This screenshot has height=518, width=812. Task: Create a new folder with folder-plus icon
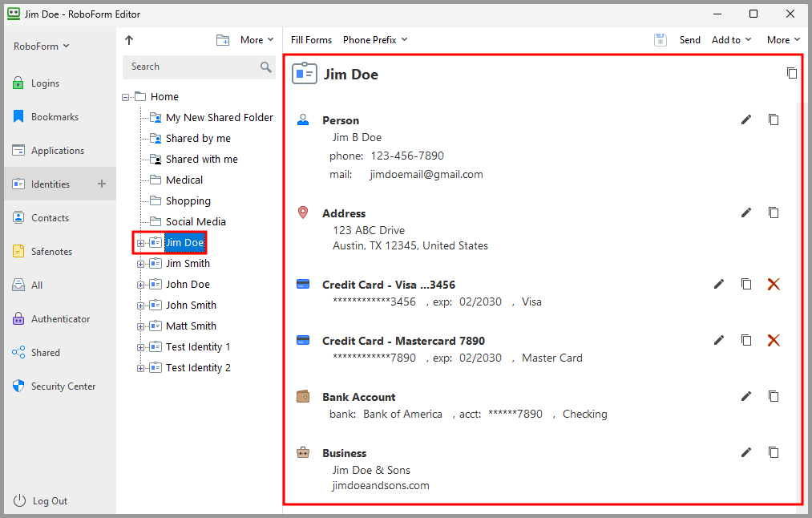pos(223,40)
